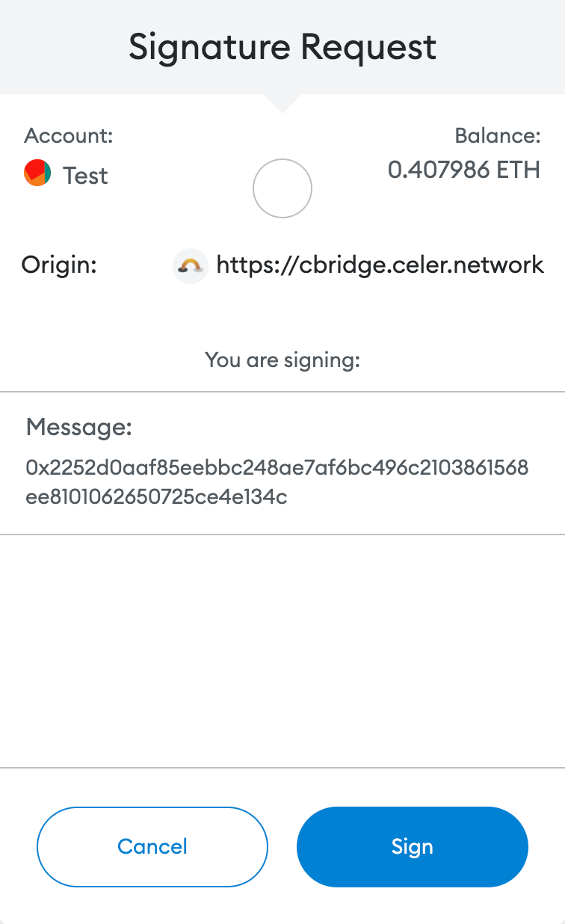
Task: Click the cBridge rainbow site icon
Action: (x=190, y=265)
